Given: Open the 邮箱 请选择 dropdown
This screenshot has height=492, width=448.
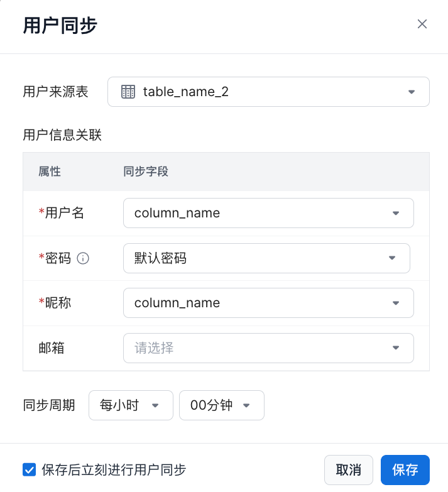Looking at the screenshot, I should (268, 348).
